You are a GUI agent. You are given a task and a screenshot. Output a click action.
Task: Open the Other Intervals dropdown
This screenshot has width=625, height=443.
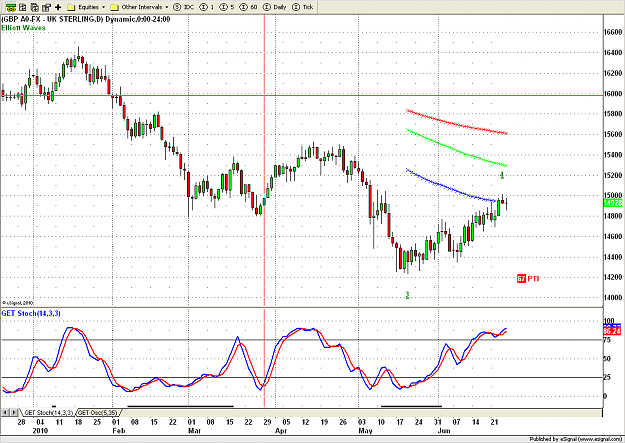(x=139, y=7)
